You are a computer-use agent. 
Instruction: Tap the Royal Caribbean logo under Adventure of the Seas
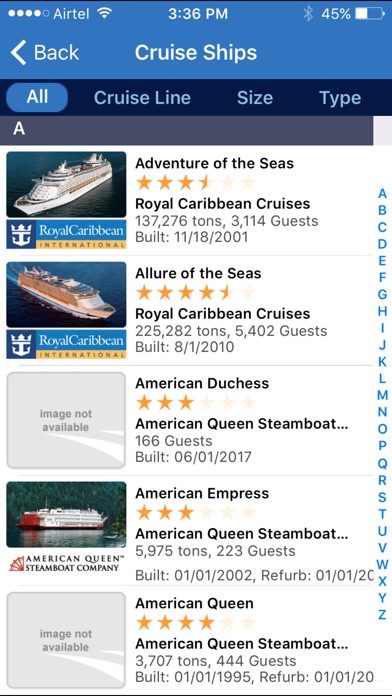(66, 234)
